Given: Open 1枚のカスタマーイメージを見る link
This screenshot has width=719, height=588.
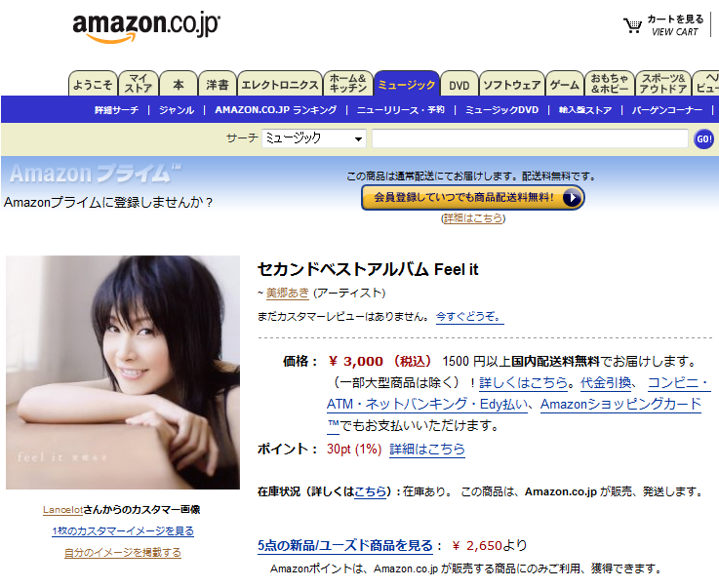Looking at the screenshot, I should 123,530.
